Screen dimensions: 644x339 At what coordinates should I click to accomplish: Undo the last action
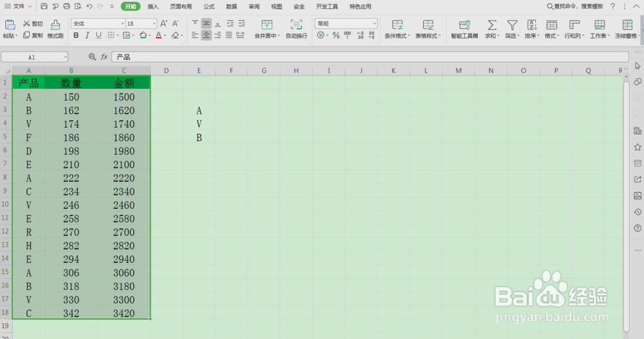pyautogui.click(x=89, y=6)
